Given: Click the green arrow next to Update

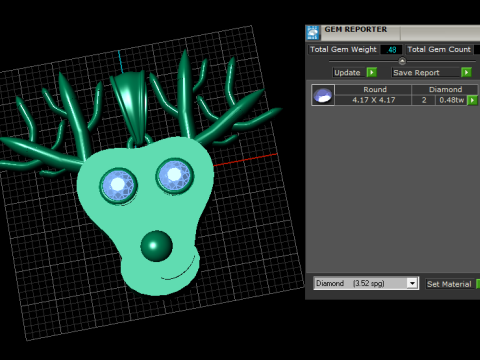Looking at the screenshot, I should [372, 72].
